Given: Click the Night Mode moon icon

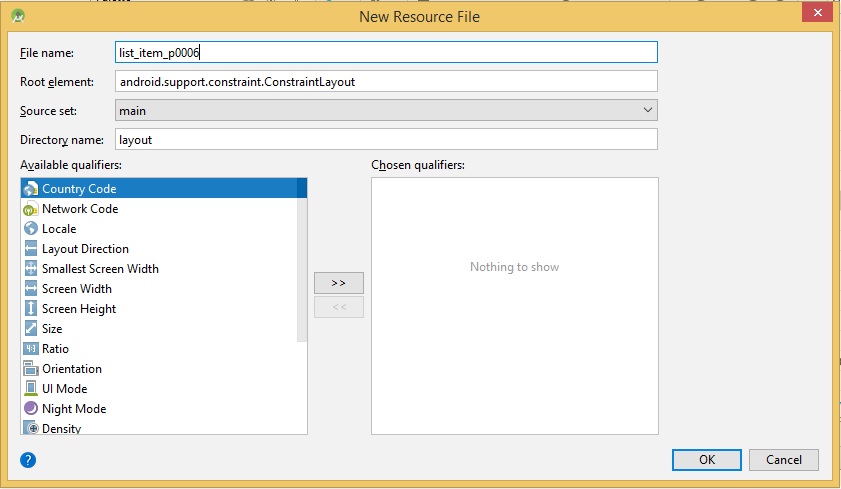Looking at the screenshot, I should (x=30, y=409).
